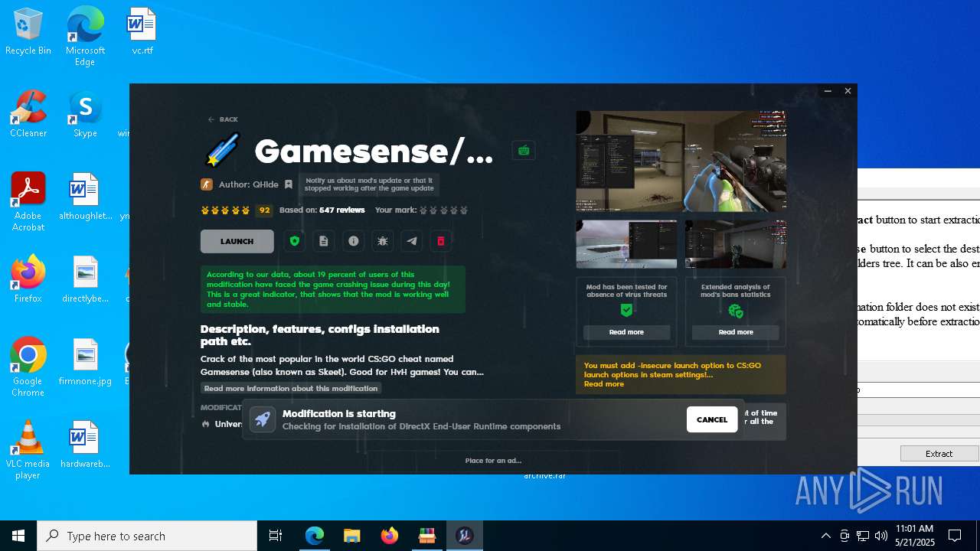Viewport: 980px width, 551px height.
Task: Open the hardwareb... Word file on desktop
Action: 85,445
